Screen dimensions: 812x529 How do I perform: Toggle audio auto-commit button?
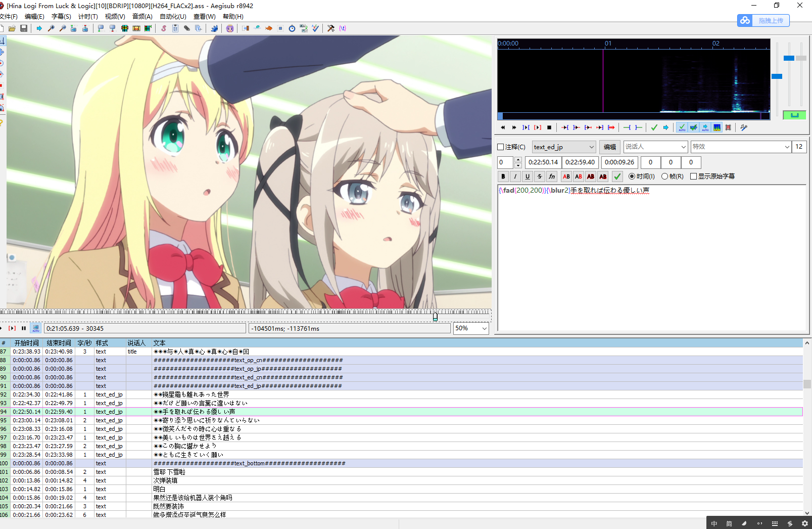[x=682, y=127]
